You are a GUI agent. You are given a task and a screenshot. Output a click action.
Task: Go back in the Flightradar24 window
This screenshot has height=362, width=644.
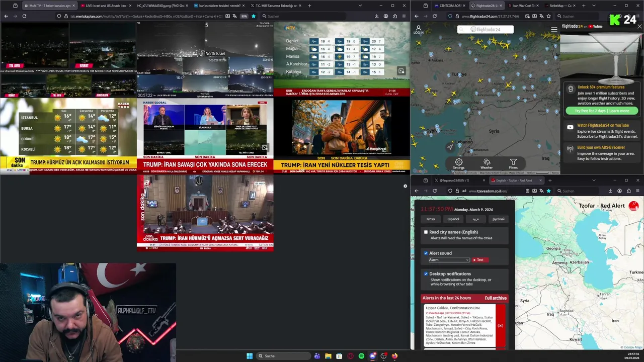tap(417, 16)
